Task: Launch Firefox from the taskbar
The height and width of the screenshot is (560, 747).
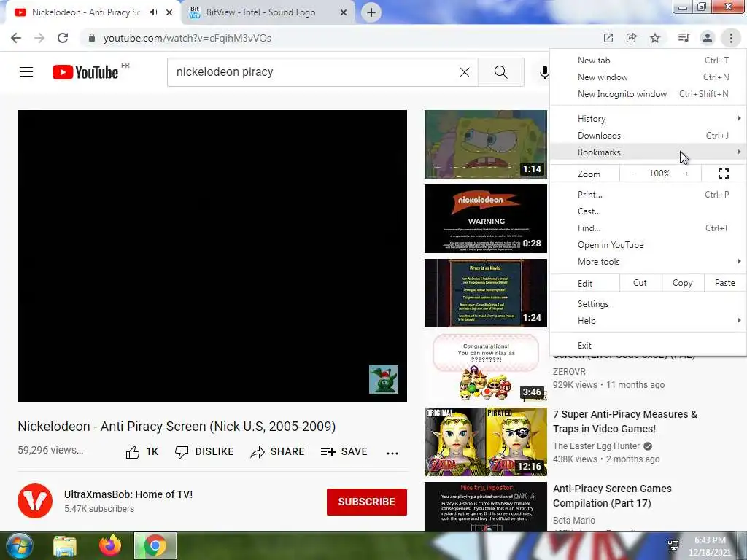Action: [110, 545]
